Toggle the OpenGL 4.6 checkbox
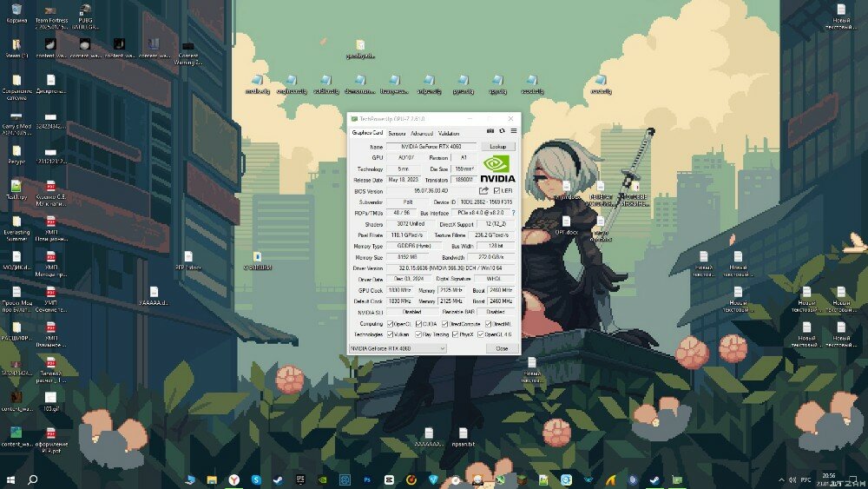 (x=481, y=334)
